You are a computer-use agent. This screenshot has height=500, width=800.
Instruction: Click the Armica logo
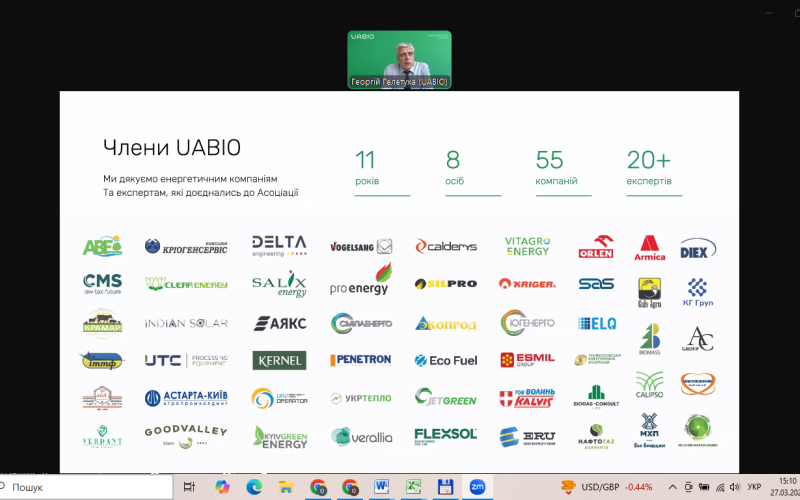point(649,248)
